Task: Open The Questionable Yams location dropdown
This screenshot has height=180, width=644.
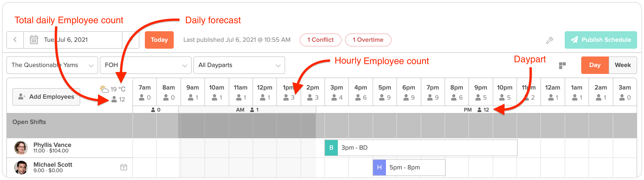Action: [52, 65]
